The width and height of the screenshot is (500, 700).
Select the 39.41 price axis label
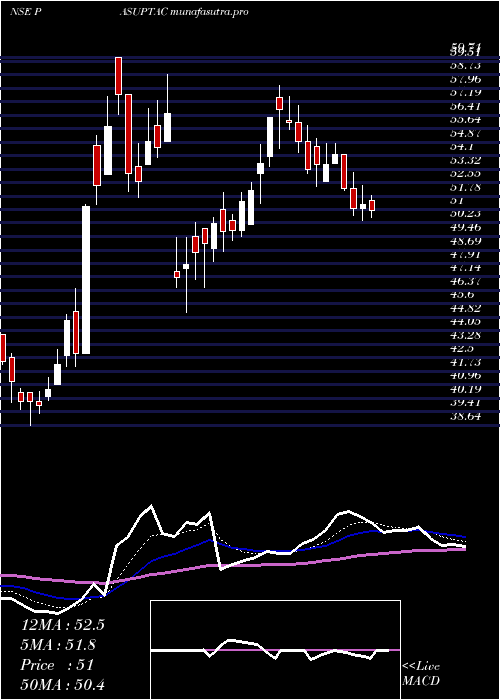coord(465,402)
